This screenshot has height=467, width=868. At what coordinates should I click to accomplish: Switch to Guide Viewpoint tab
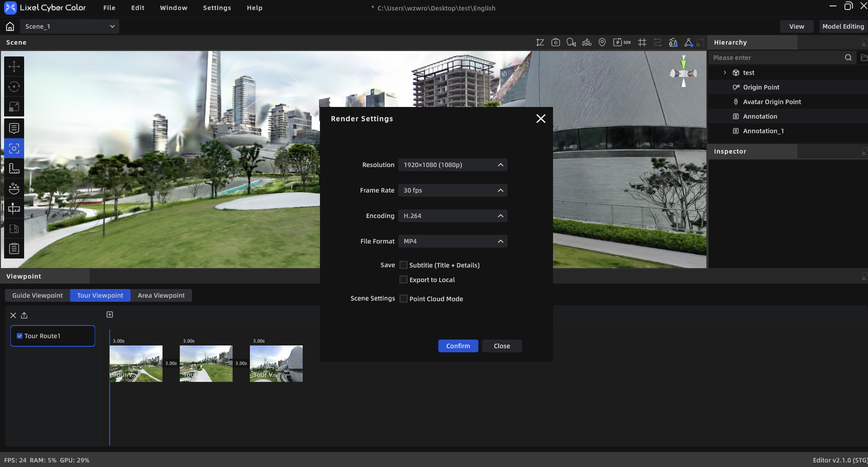(x=37, y=295)
